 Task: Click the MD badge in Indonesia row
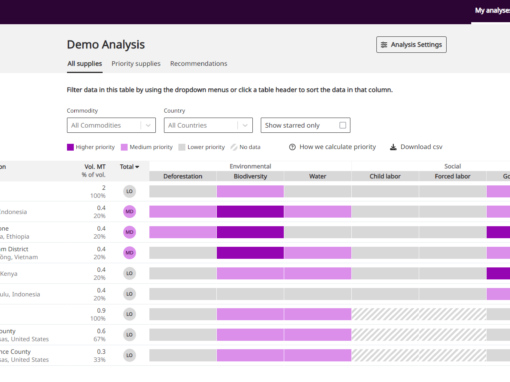[129, 212]
